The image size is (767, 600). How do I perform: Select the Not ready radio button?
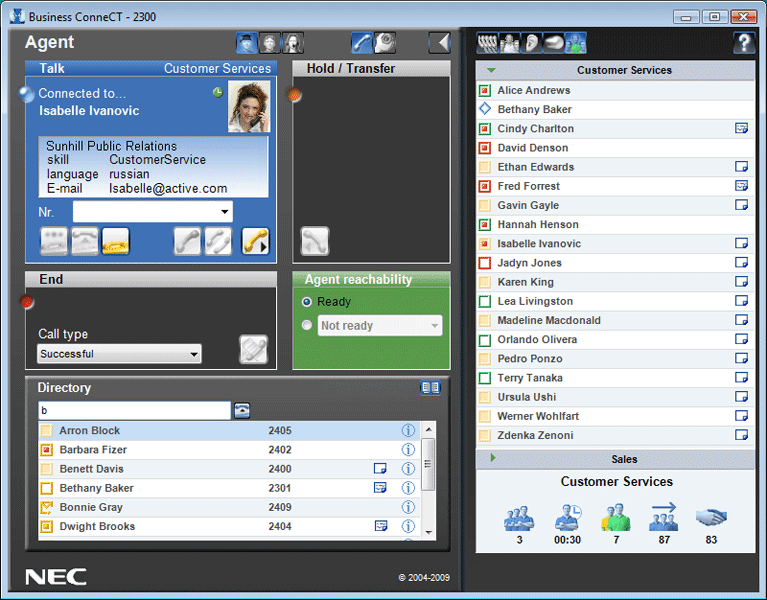point(307,325)
